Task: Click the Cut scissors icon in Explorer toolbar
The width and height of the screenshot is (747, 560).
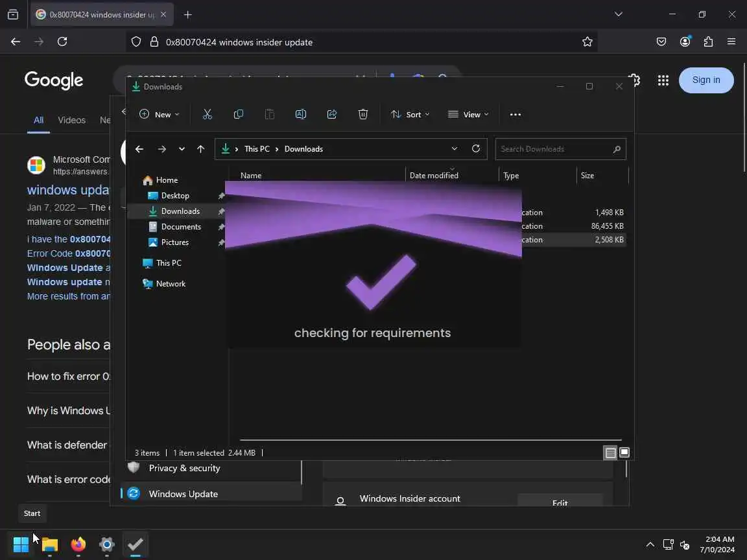Action: 207,114
